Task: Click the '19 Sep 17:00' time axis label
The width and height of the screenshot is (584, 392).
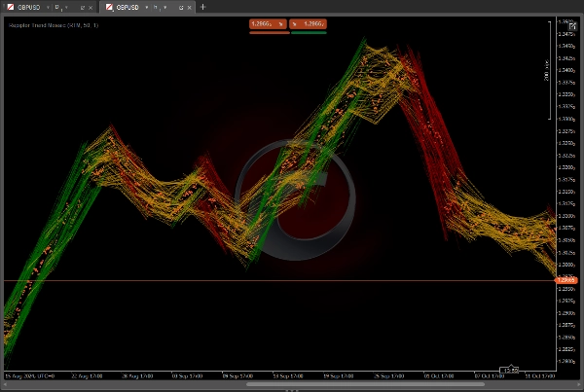Action: (338, 376)
